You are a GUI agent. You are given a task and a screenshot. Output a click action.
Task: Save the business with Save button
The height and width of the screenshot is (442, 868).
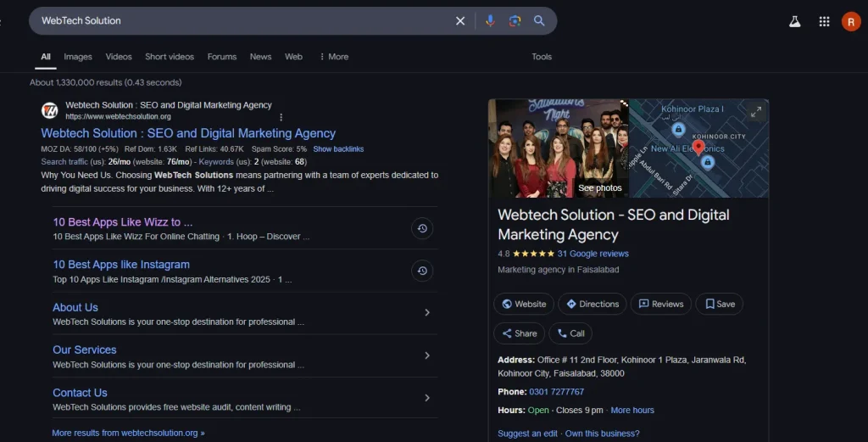720,304
